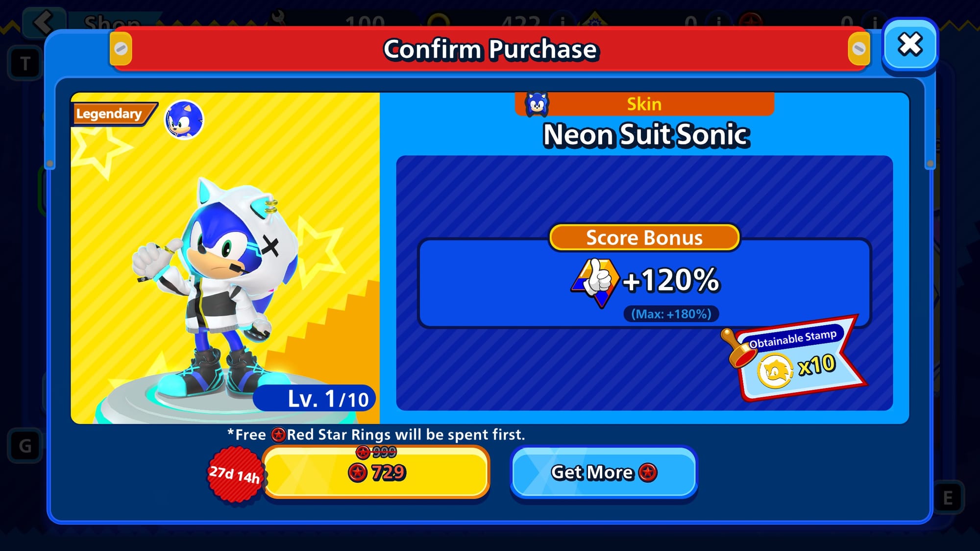Image resolution: width=980 pixels, height=551 pixels.
Task: Select the Score Bonus label
Action: tap(644, 238)
